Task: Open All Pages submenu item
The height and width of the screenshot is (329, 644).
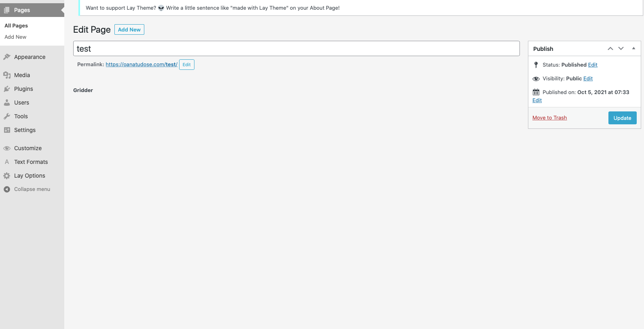Action: pos(16,25)
